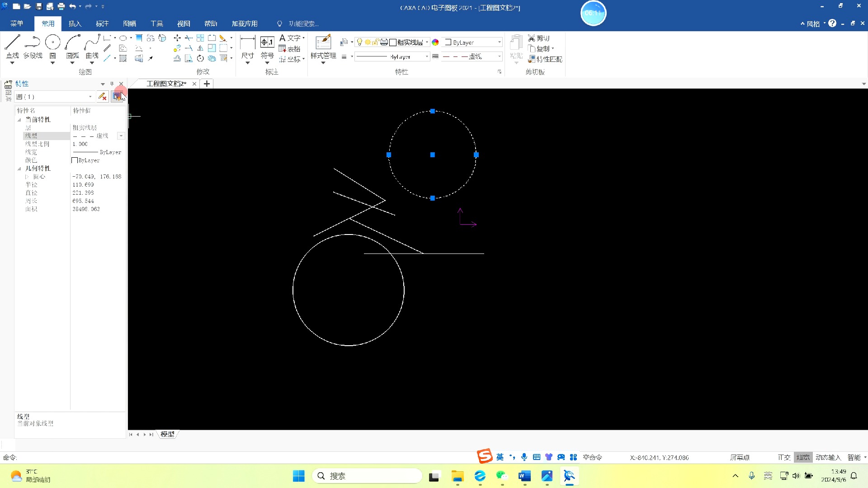This screenshot has width=868, height=488.
Task: Select the 圆弧 arc tool
Action: [72, 47]
